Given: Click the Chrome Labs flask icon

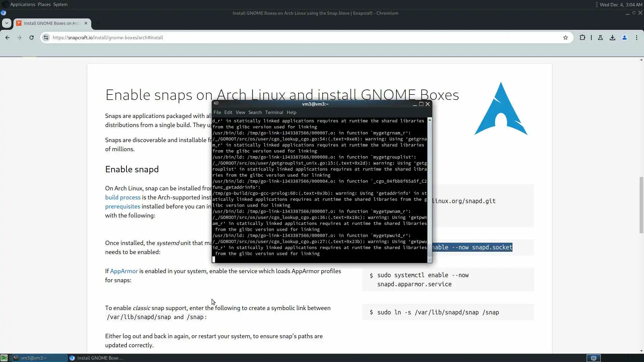Looking at the screenshot, I should pyautogui.click(x=600, y=38).
